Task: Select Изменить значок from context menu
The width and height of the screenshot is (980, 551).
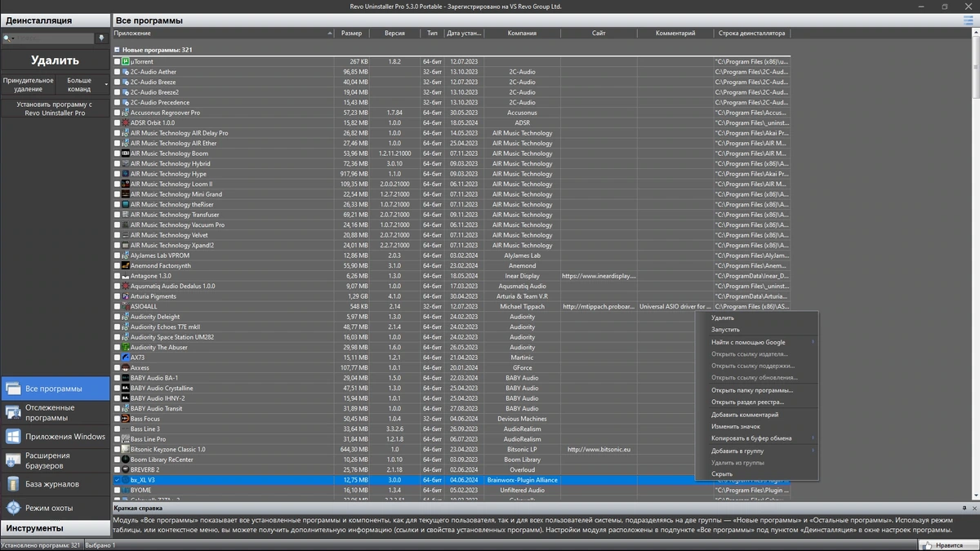Action: click(736, 426)
